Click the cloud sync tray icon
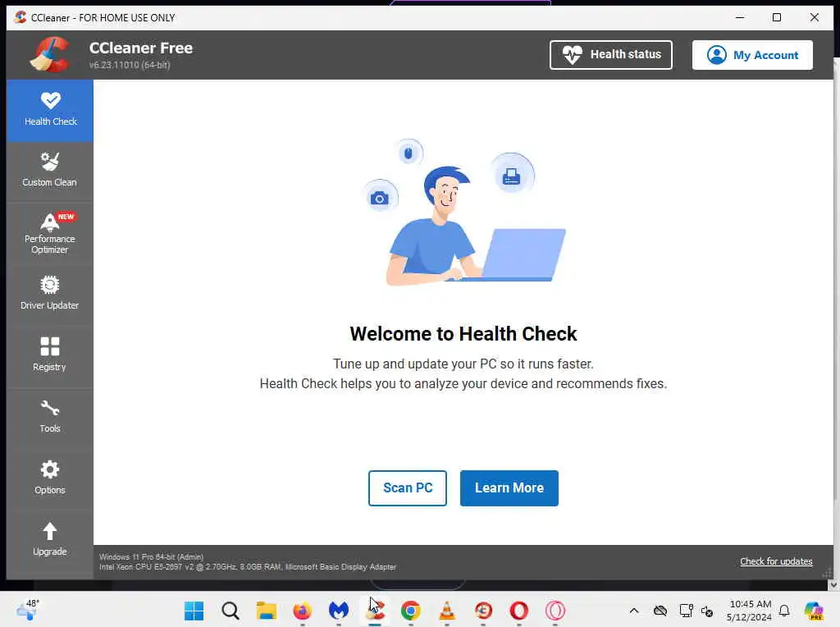Viewport: 840px width, 627px height. click(x=660, y=611)
